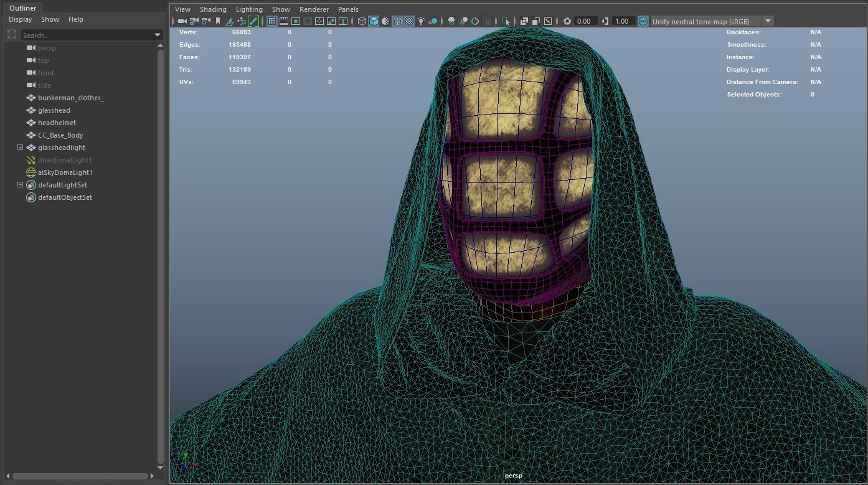Click the Outliner Search field
868x485 pixels.
87,35
